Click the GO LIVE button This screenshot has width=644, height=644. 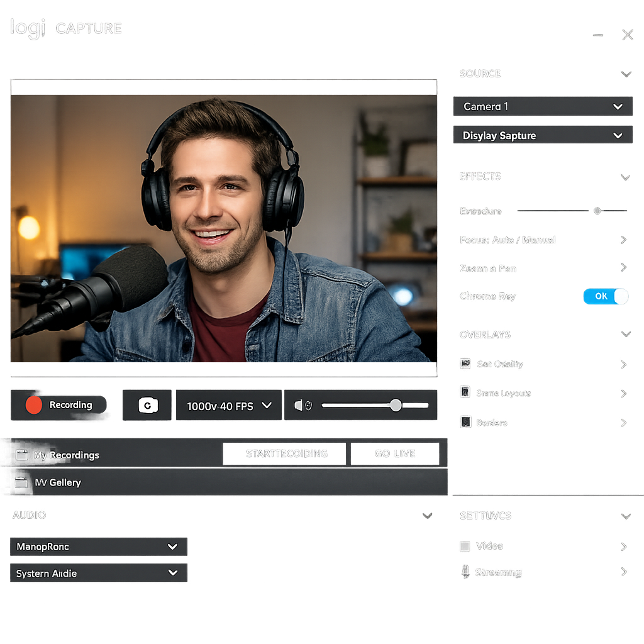coord(395,453)
